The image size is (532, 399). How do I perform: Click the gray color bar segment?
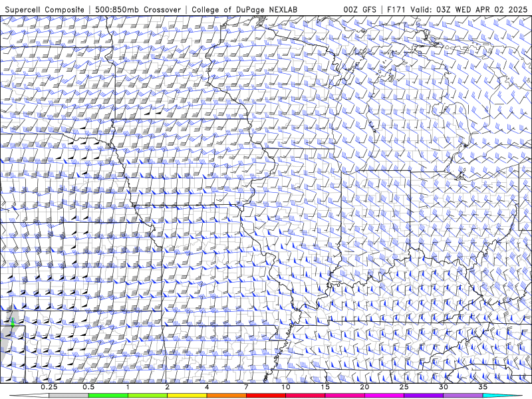point(68,395)
